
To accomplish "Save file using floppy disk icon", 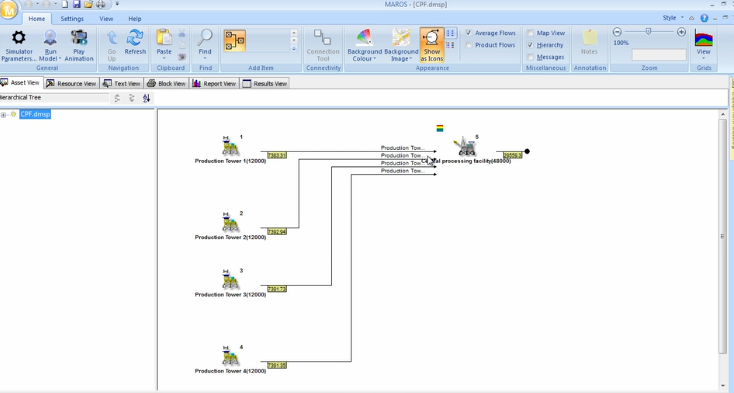I will coord(76,4).
